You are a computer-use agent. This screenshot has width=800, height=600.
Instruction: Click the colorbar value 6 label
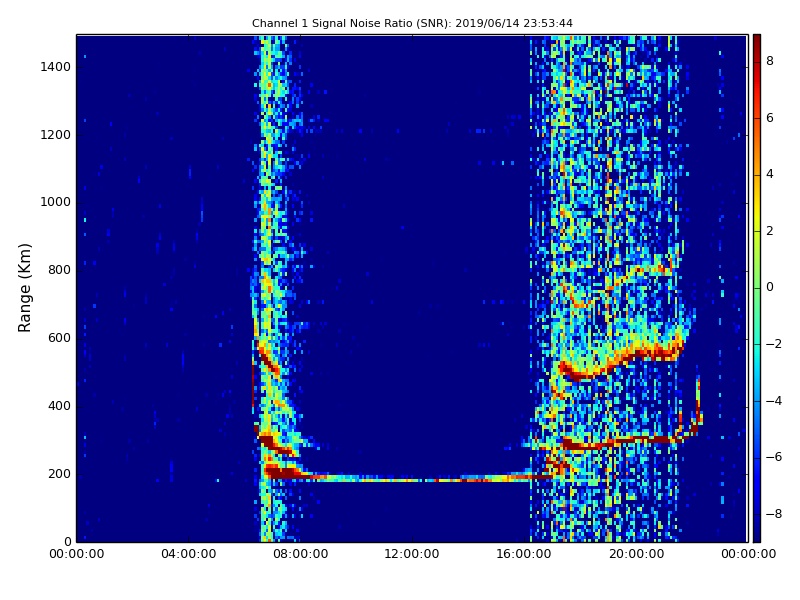pyautogui.click(x=770, y=118)
